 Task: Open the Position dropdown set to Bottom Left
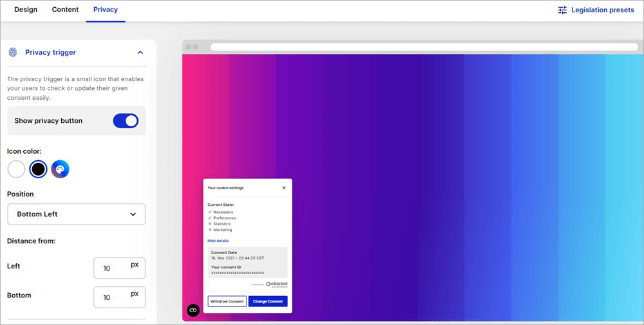click(x=76, y=214)
